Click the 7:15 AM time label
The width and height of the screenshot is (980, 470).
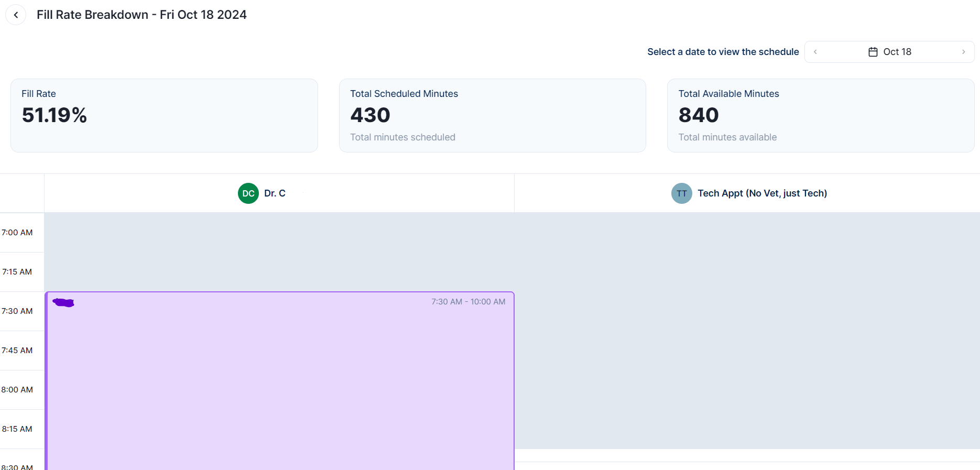click(x=17, y=272)
